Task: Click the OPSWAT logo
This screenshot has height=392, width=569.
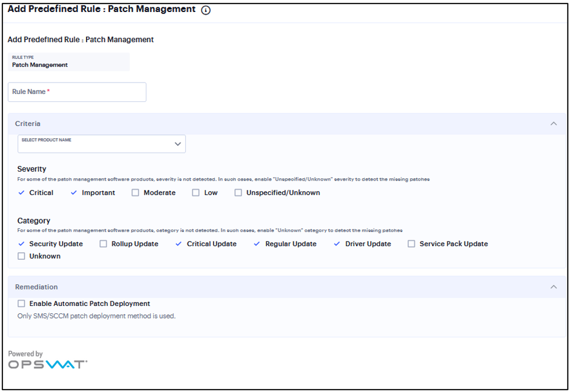Action: 47,363
